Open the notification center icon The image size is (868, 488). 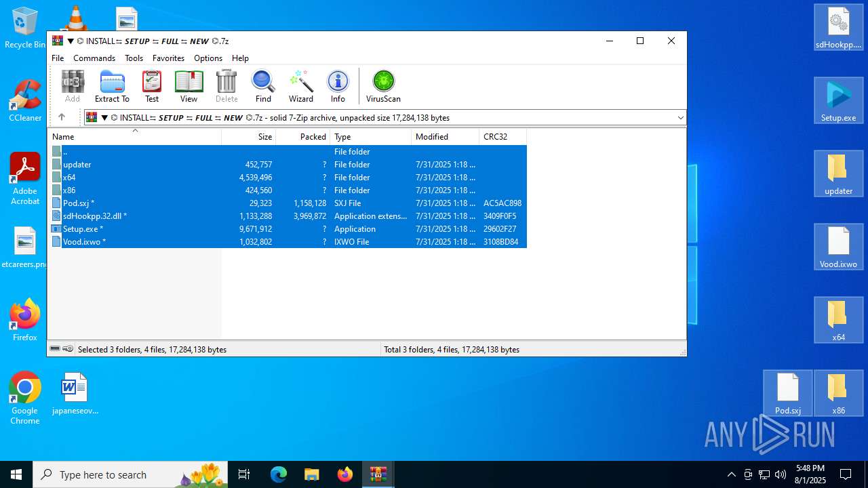pyautogui.click(x=846, y=474)
